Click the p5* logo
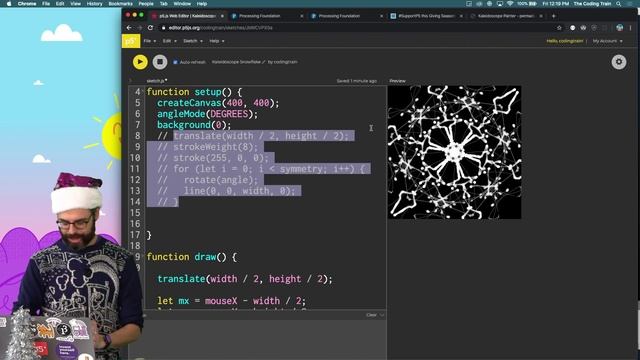 [x=131, y=41]
